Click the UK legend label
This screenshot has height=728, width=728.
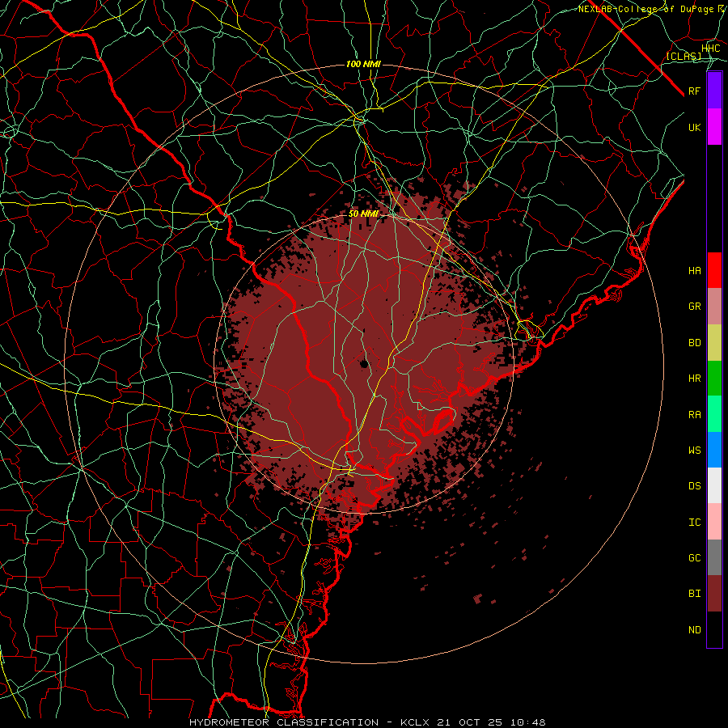694,127
